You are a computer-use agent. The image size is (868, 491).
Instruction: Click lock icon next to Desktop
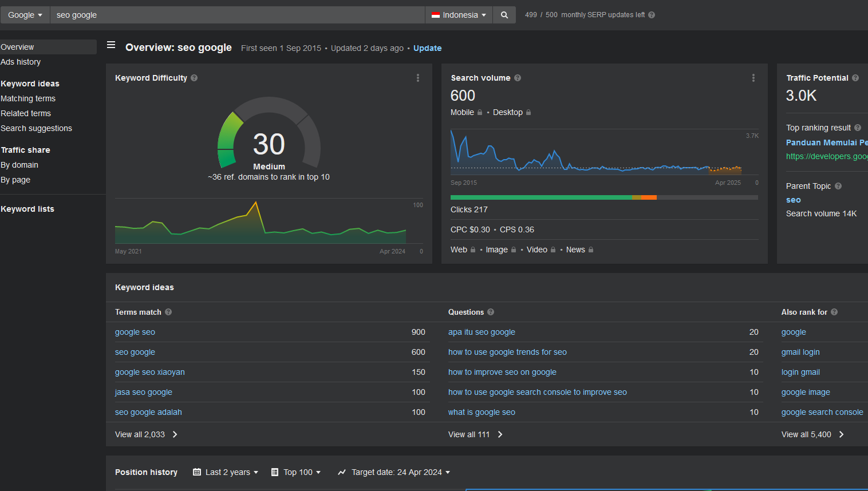pos(528,112)
